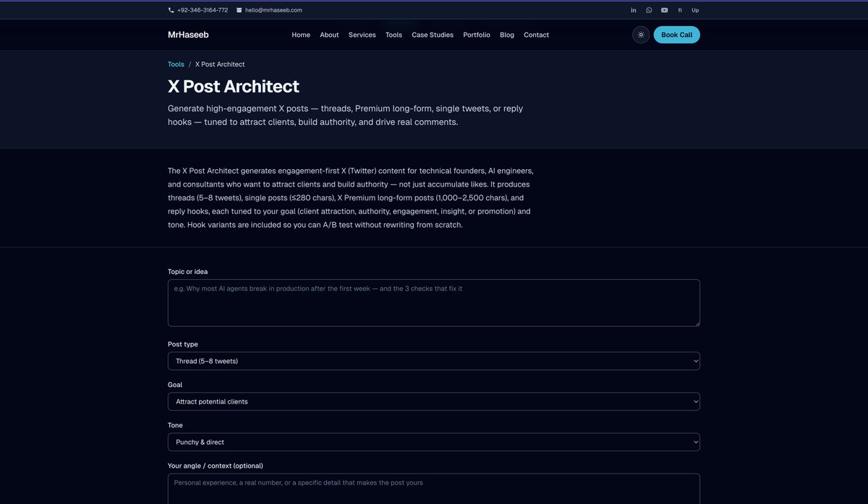Expand the Post type dropdown
The image size is (868, 504).
pos(434,361)
